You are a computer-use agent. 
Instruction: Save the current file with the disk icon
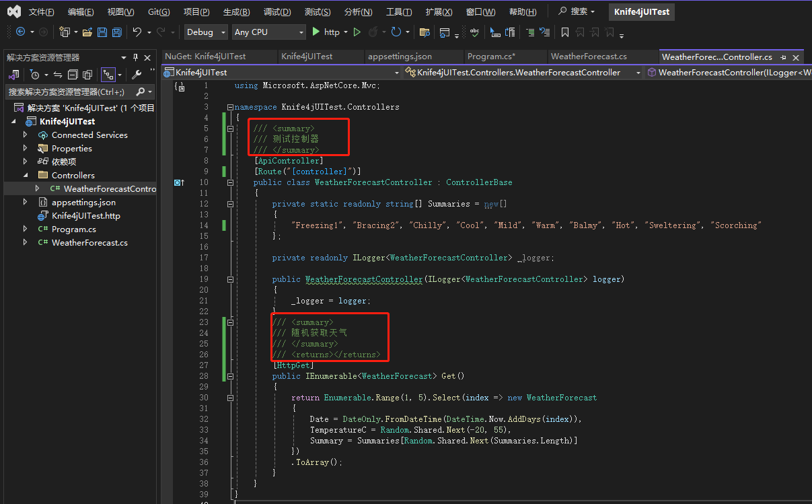(x=102, y=32)
